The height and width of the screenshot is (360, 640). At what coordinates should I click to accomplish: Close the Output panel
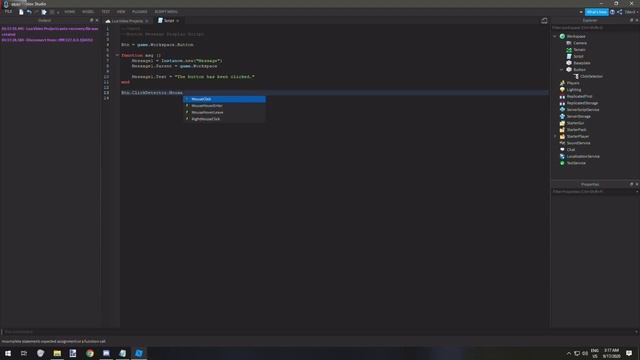pyautogui.click(x=97, y=20)
